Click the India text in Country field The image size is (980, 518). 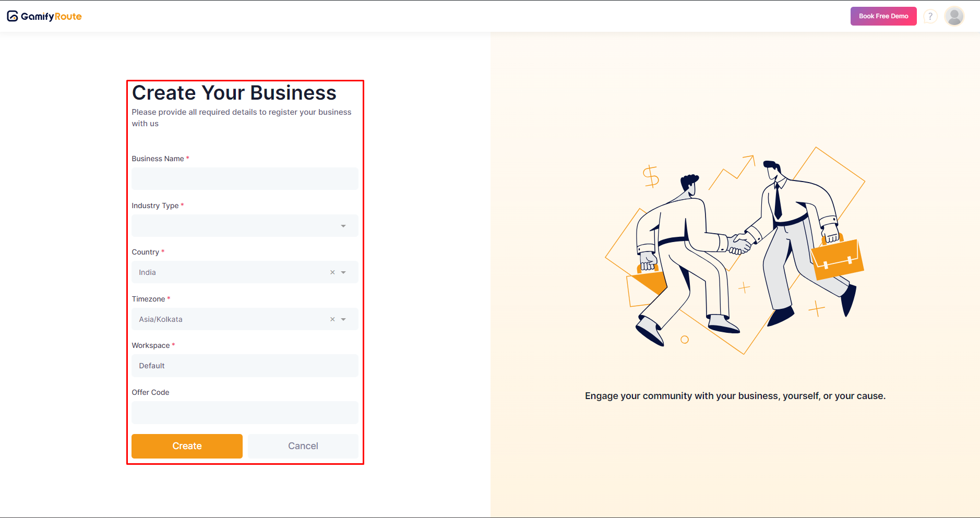pyautogui.click(x=147, y=272)
